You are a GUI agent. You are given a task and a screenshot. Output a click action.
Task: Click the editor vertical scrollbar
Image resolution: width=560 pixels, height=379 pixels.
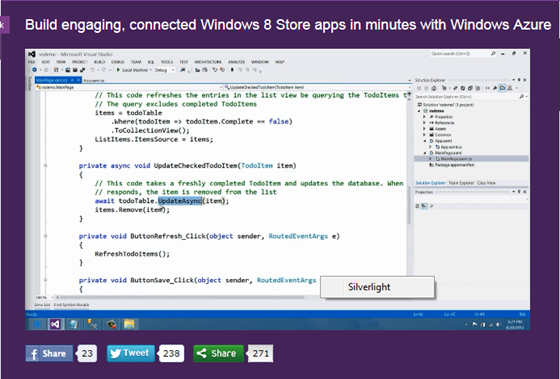(409, 205)
